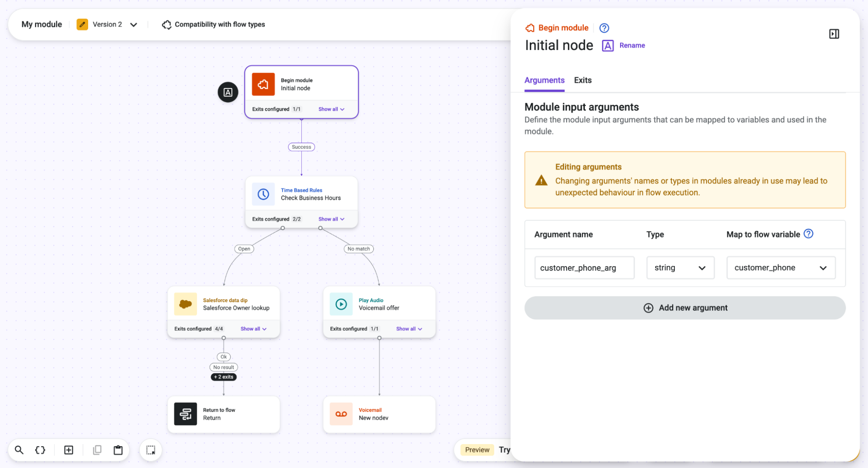Open the customer_phone flow variable dropdown

coord(781,268)
